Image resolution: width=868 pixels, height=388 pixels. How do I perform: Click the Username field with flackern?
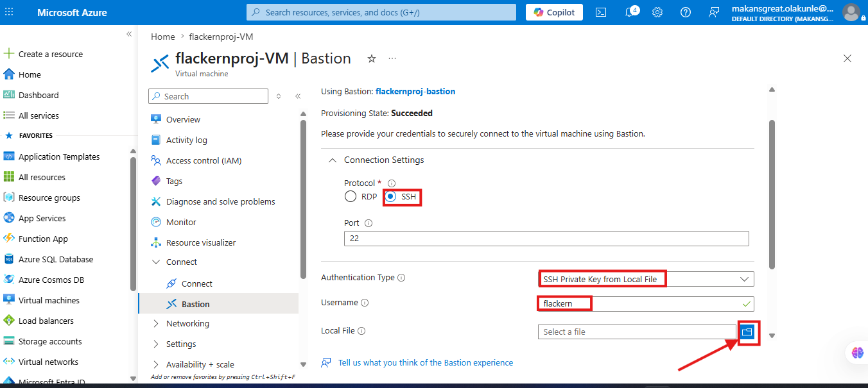point(646,303)
